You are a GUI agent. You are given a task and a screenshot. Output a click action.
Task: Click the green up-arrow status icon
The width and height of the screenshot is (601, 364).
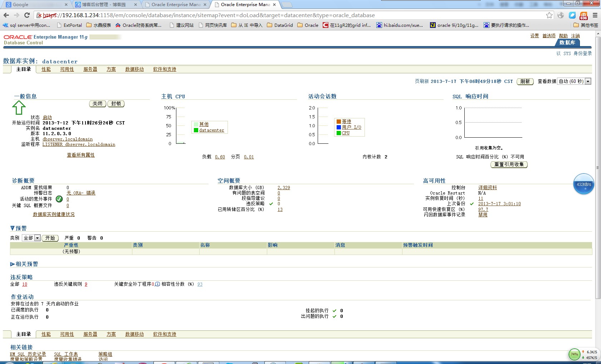pos(19,107)
